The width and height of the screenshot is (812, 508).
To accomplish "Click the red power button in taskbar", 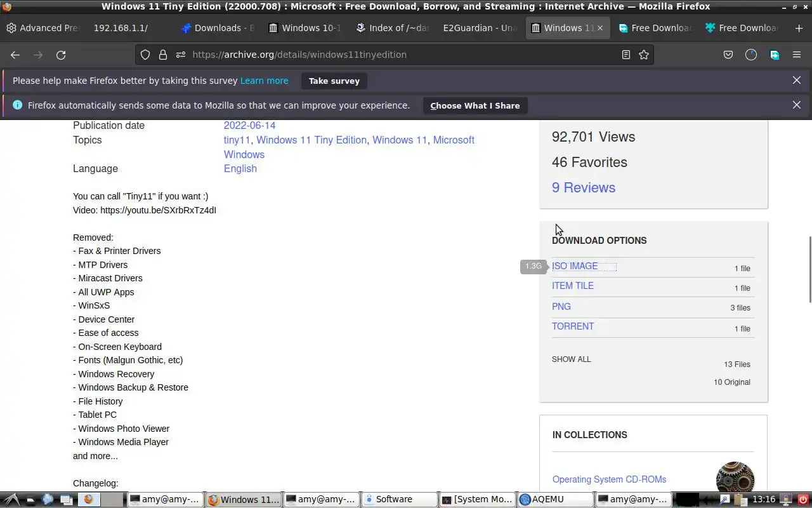I will [803, 500].
